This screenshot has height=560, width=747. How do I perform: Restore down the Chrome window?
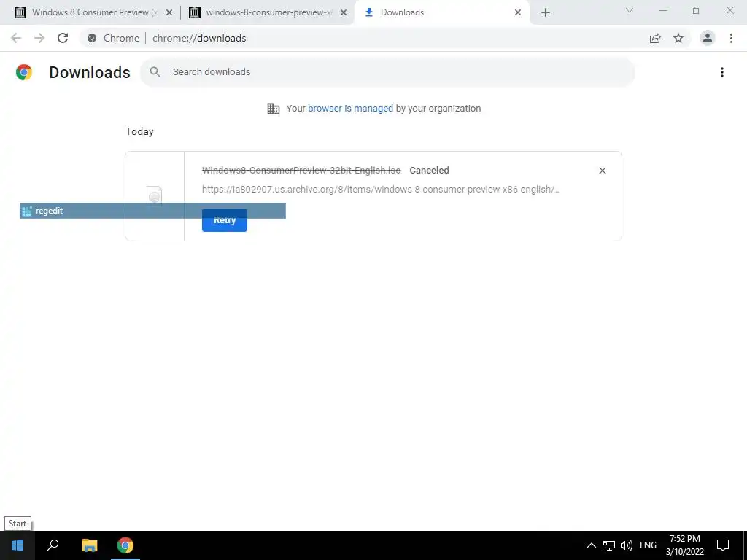(697, 10)
